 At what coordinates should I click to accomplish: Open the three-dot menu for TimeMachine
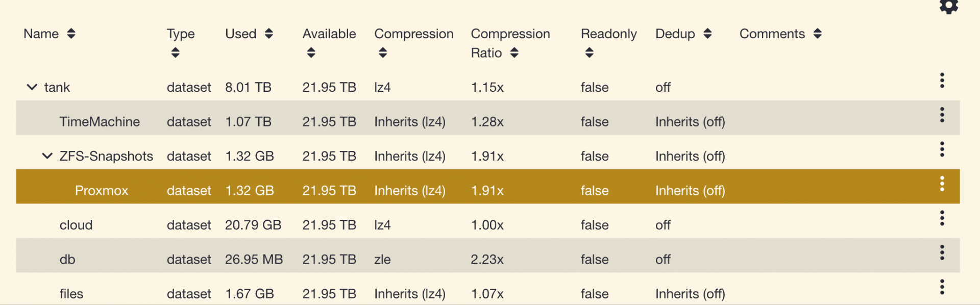pos(942,115)
